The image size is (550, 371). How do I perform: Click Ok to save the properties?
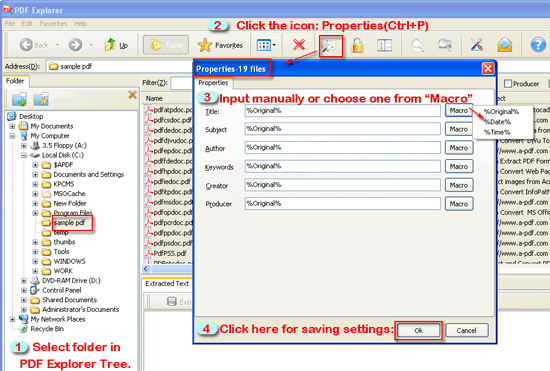point(418,330)
